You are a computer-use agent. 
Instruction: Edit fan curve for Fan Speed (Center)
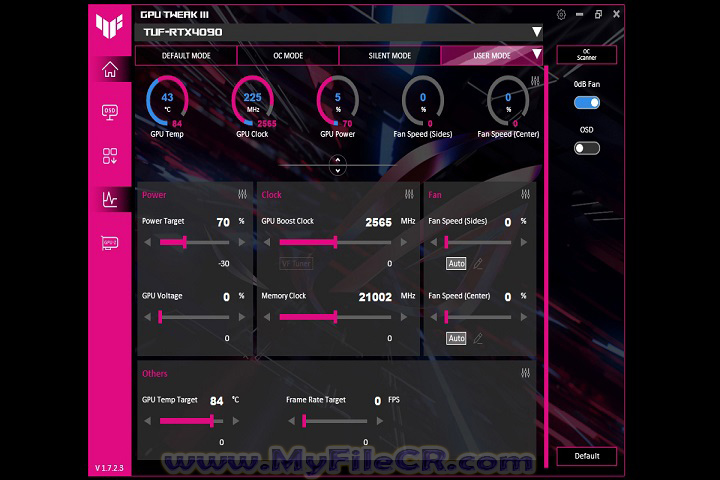[478, 339]
